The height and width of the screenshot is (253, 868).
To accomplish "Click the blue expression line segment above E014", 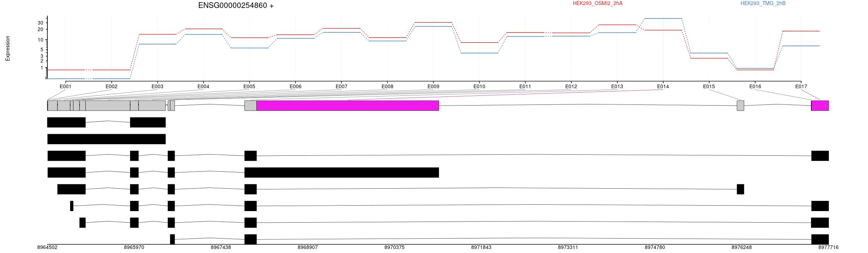I will pos(663,18).
